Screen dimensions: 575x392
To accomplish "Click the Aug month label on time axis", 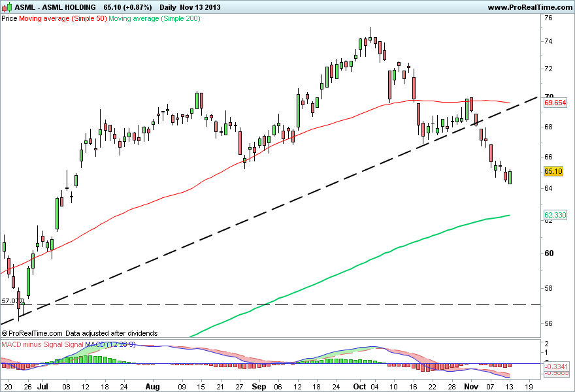I will click(152, 387).
